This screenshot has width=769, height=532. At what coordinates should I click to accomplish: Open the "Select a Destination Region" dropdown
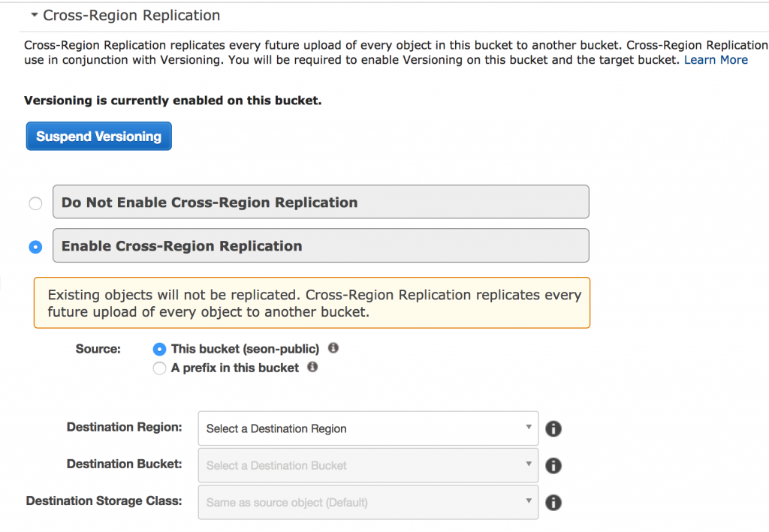pos(368,428)
